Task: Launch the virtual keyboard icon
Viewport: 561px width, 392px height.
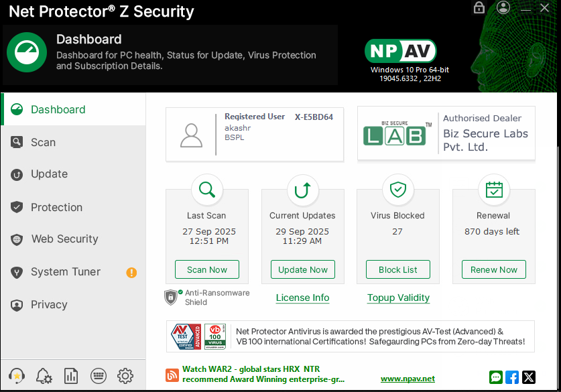Action: click(98, 376)
